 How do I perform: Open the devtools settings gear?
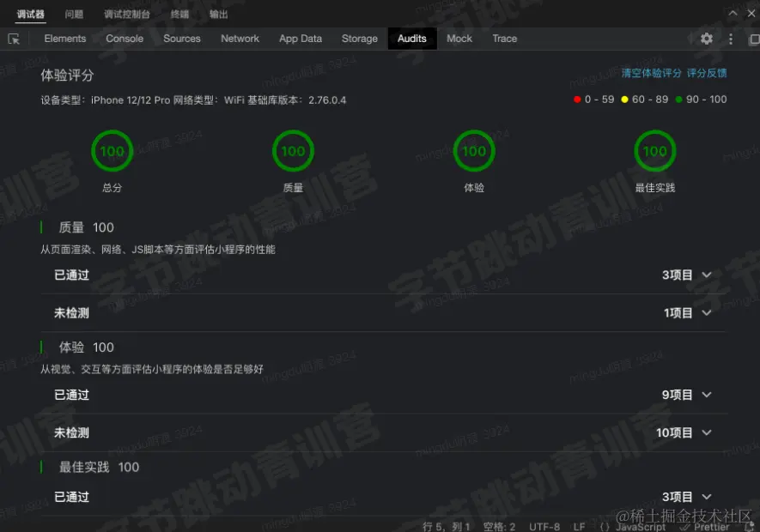706,39
